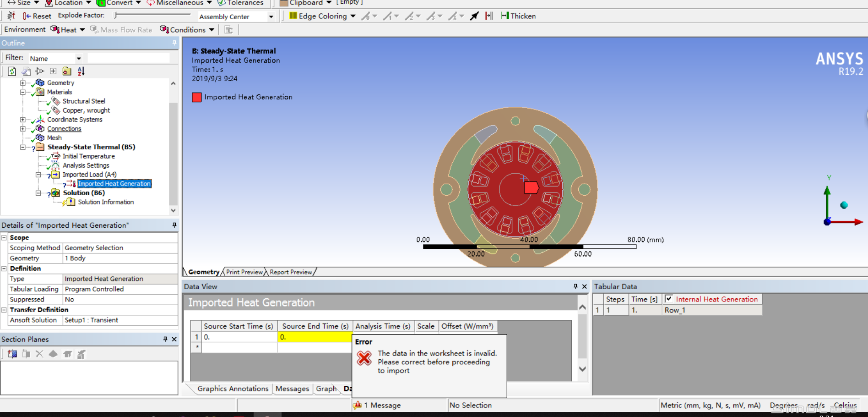Click the yellow Source End Time cell

[x=315, y=337]
